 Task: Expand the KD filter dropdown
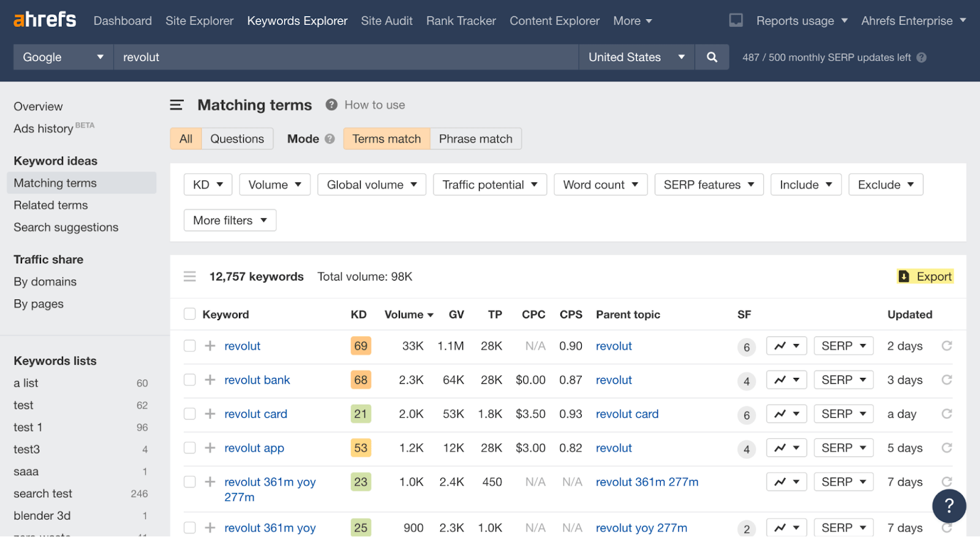click(208, 185)
